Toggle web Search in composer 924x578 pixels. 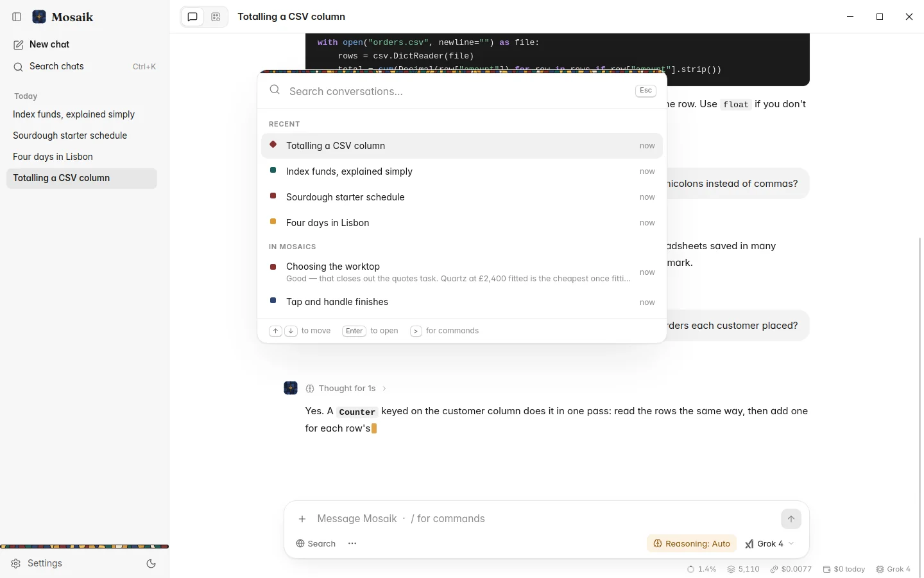tap(316, 543)
